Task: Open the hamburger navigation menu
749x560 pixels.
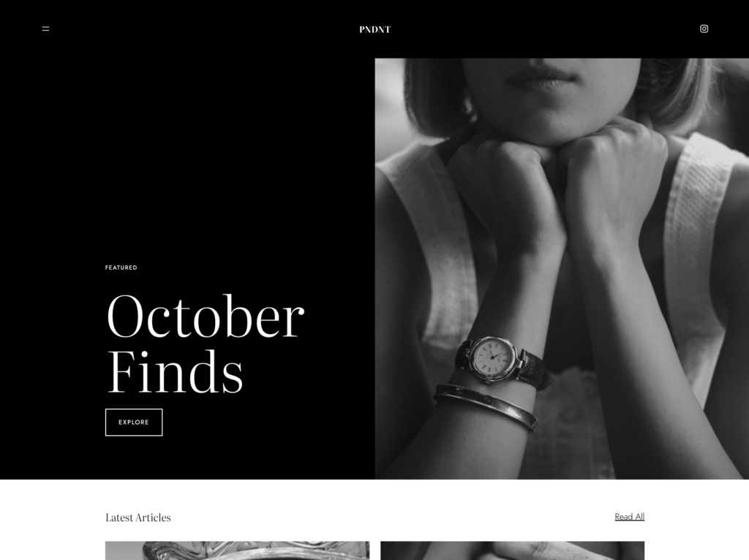Action: click(x=46, y=29)
